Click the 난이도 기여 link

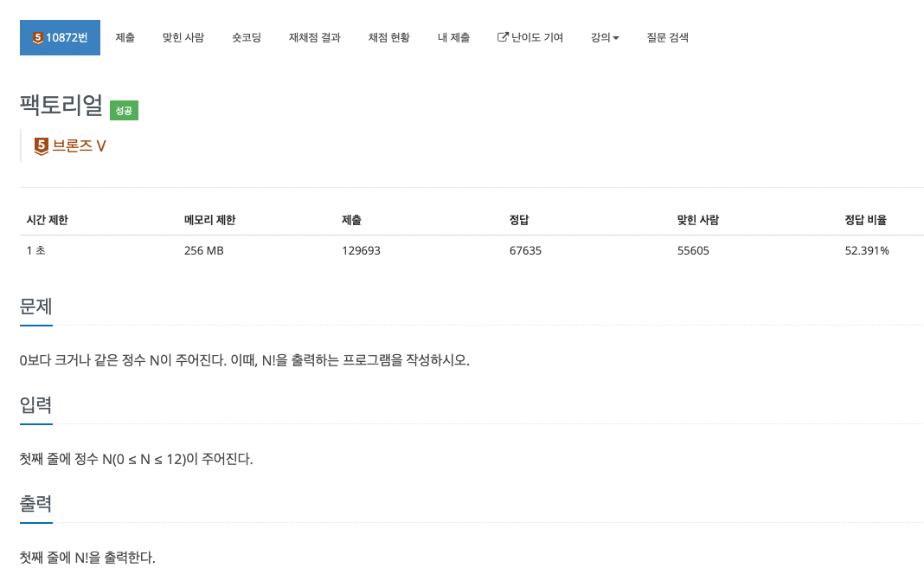537,38
